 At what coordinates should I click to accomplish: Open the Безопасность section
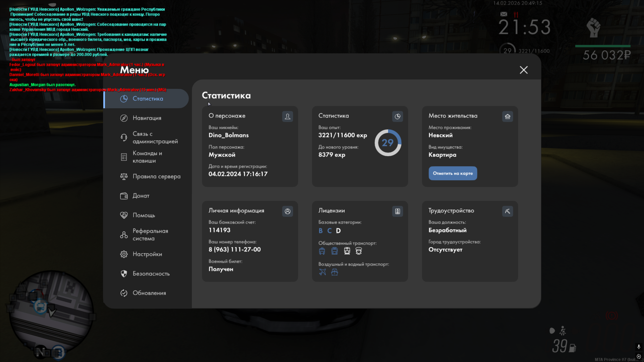coord(151,274)
